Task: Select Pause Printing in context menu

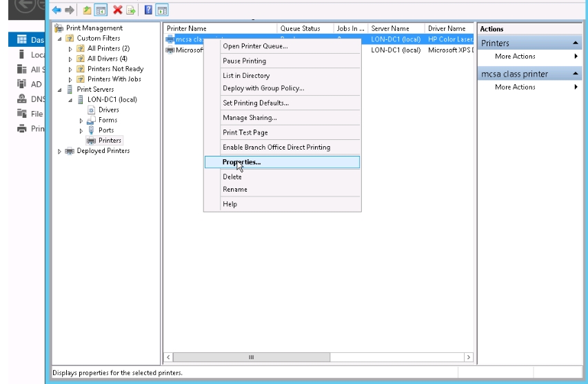Action: point(282,61)
